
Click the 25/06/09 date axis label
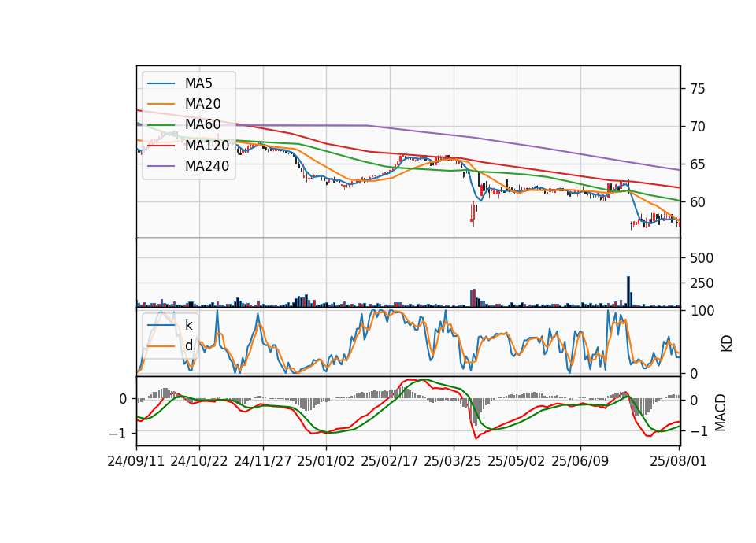580,461
